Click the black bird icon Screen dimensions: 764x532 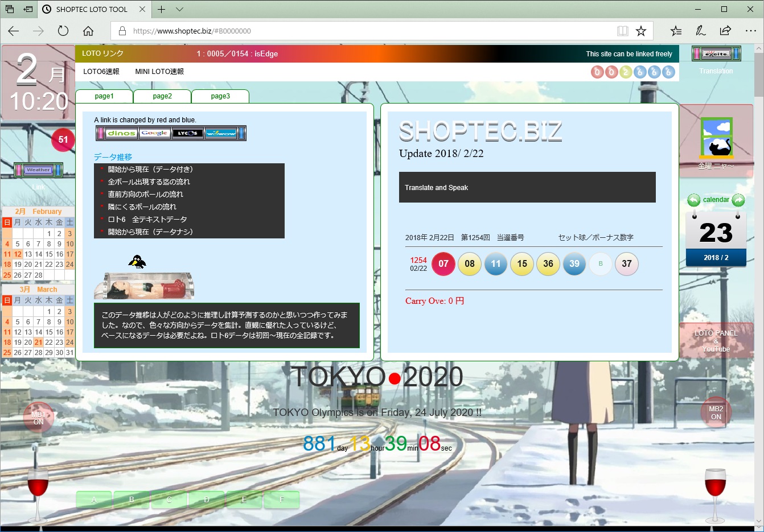(x=137, y=261)
